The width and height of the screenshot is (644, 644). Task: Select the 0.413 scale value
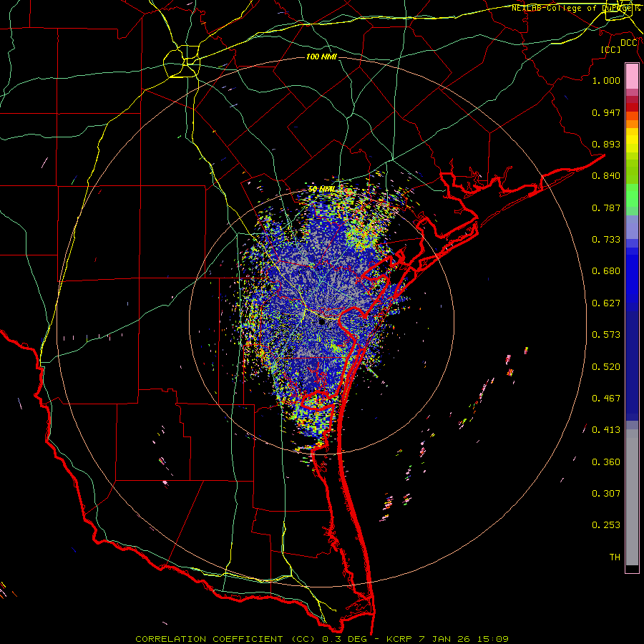click(x=606, y=430)
